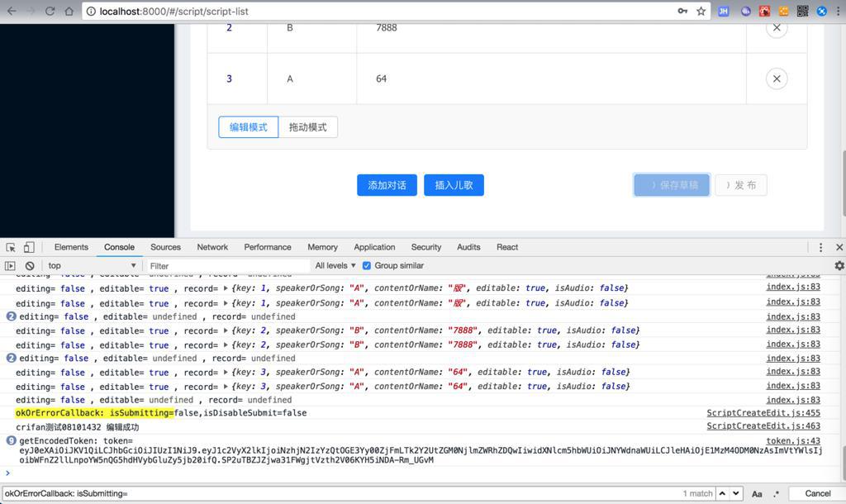The image size is (846, 504).
Task: Open the Application tab
Action: tap(374, 247)
